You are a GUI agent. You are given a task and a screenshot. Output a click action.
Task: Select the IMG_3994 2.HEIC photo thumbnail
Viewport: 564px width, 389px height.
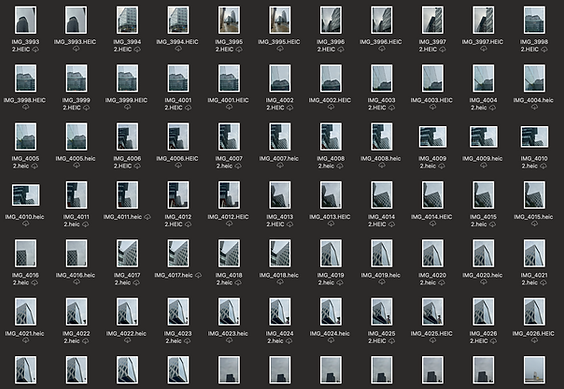[x=127, y=20]
